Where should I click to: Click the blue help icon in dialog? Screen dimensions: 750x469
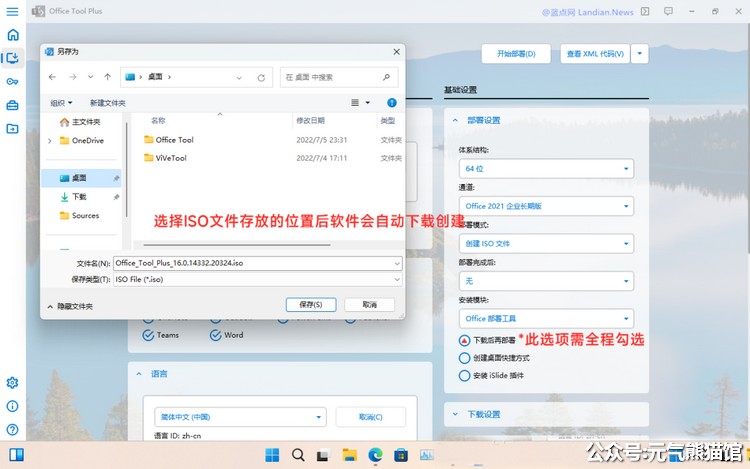392,102
